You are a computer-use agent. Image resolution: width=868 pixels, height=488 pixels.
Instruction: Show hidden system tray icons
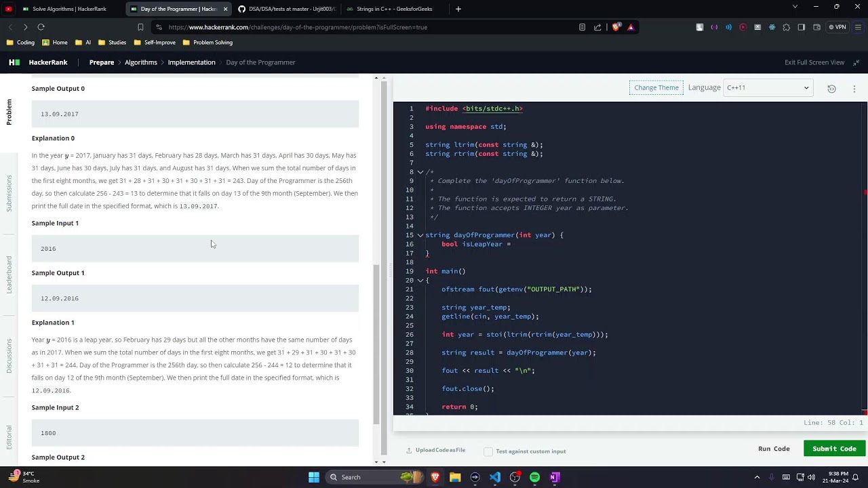[x=757, y=477]
